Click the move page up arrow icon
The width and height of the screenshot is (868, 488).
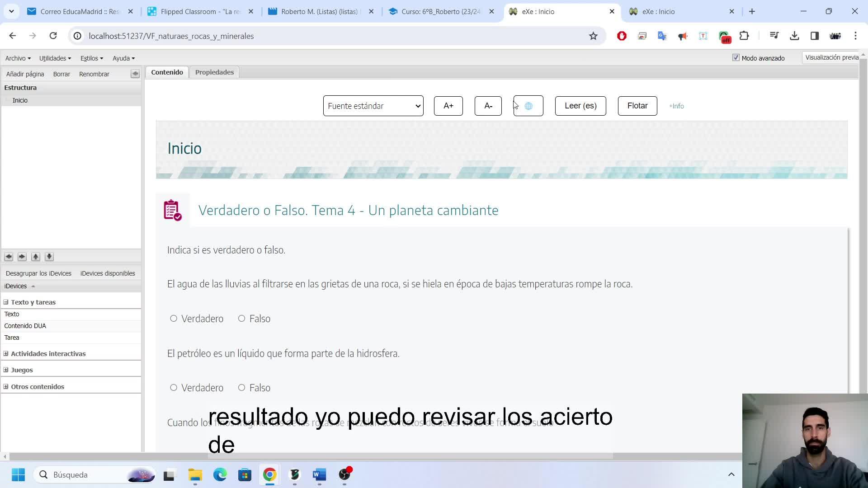click(36, 257)
